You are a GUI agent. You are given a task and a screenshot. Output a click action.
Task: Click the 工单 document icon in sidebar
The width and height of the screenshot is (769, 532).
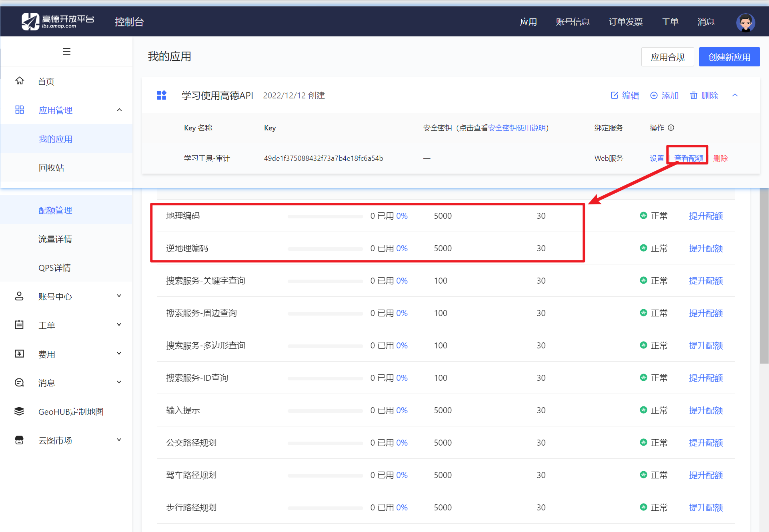point(19,325)
